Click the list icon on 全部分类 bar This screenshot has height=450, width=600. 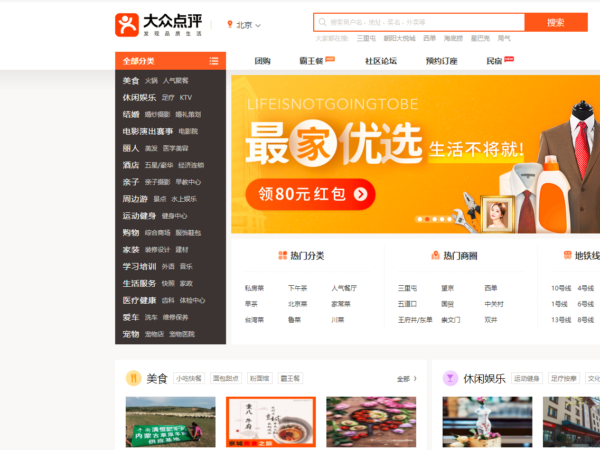tap(214, 61)
